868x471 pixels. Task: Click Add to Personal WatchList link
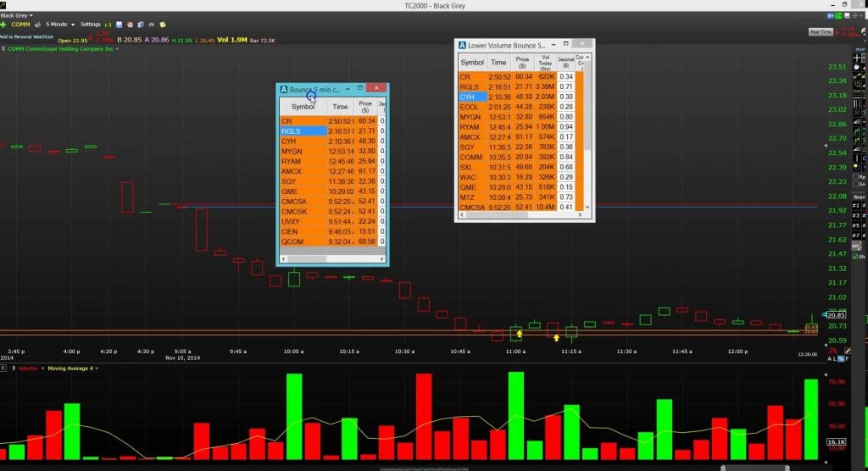(x=26, y=37)
